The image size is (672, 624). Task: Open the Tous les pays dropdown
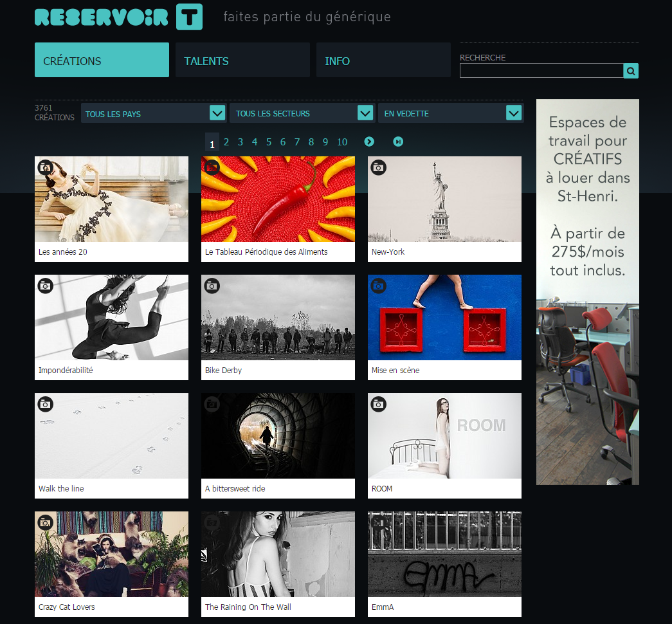tap(154, 113)
